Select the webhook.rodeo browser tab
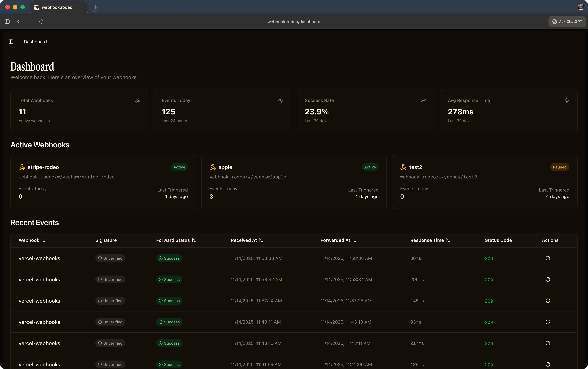Viewport: 588px width, 369px height. point(58,7)
